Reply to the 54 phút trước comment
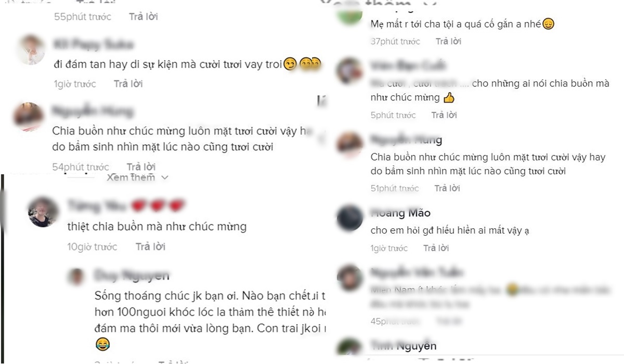The height and width of the screenshot is (364, 624). point(141,167)
